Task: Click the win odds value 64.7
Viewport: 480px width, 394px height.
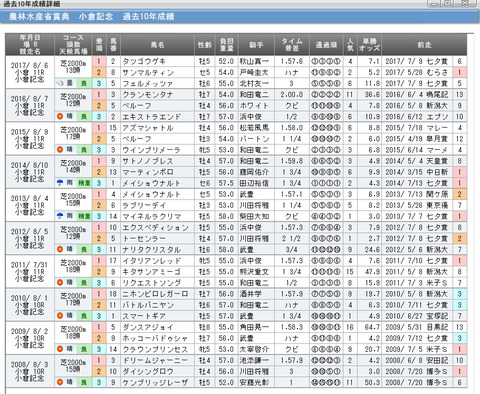Action: pyautogui.click(x=372, y=327)
